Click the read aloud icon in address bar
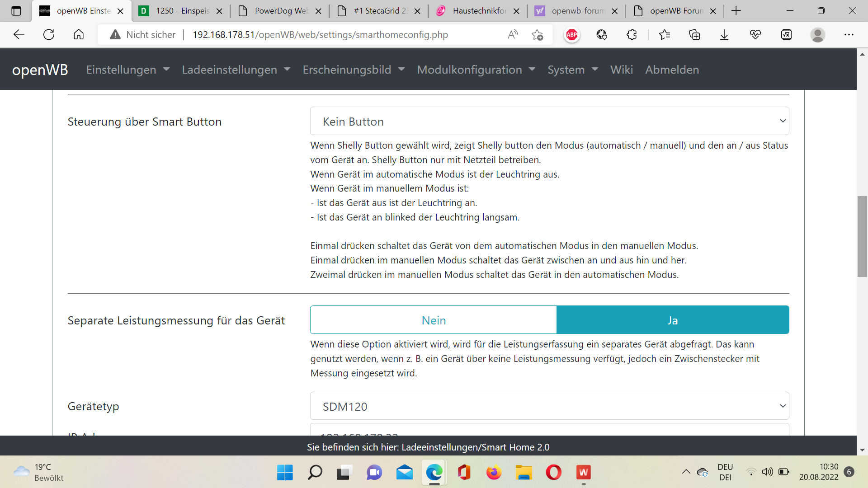This screenshot has width=868, height=488. tap(513, 35)
